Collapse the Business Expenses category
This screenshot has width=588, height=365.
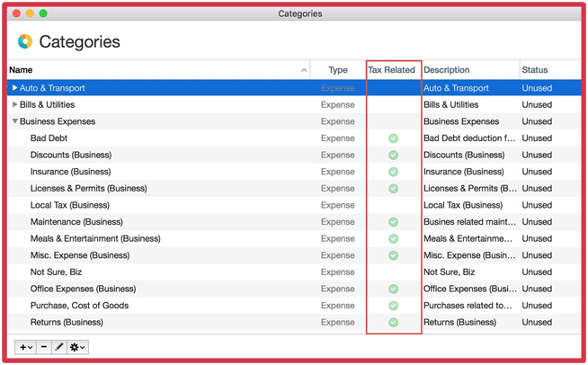point(14,122)
